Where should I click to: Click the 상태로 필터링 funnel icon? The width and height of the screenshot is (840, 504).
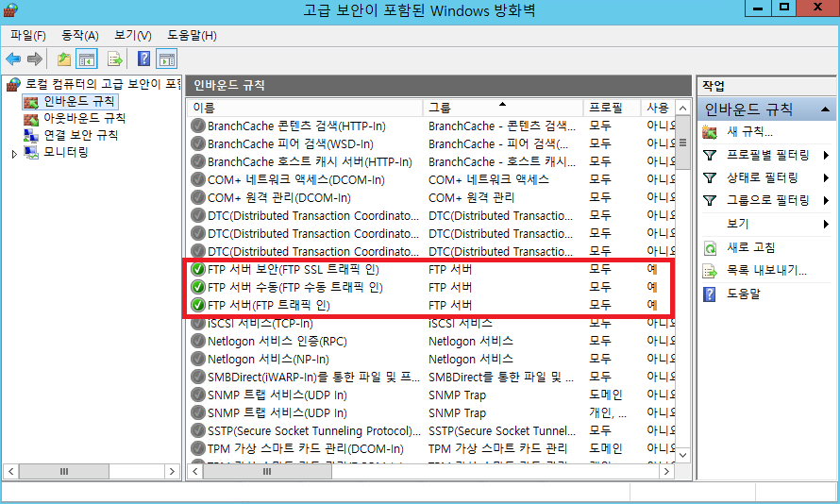pos(710,177)
